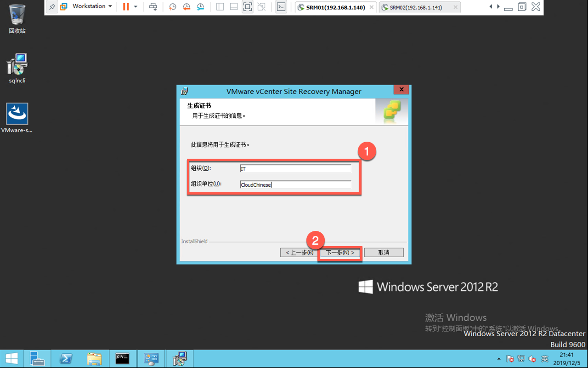Toggle full screen mode icon
The image size is (588, 368).
[x=248, y=7]
